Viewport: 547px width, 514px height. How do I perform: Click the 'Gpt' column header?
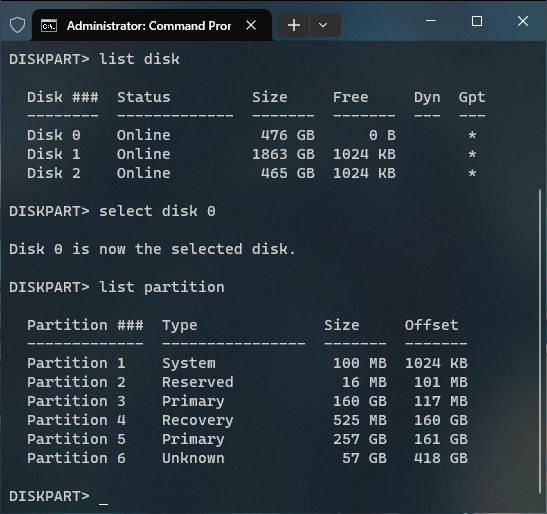472,97
